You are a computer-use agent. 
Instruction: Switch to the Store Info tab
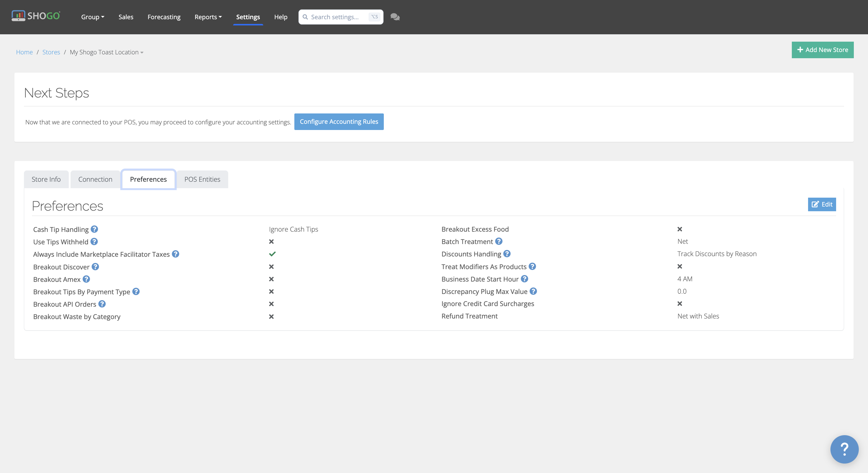click(x=46, y=179)
